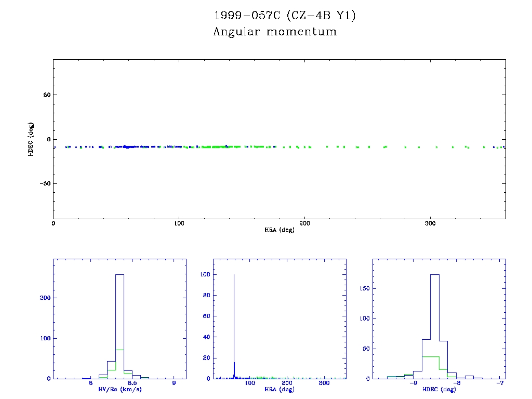Click the vertical HDEC (deg) scatter axis label
This screenshot has width=532, height=399.
click(31, 139)
